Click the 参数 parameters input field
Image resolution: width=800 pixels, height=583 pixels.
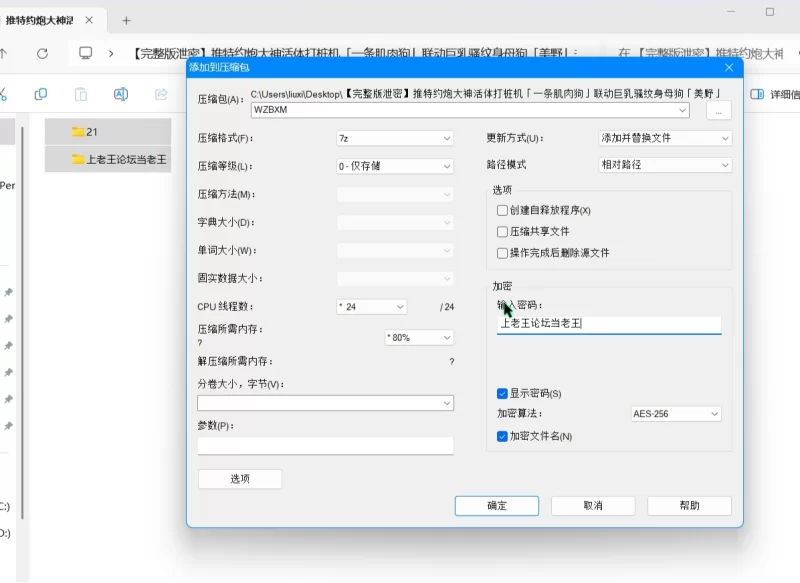(326, 445)
